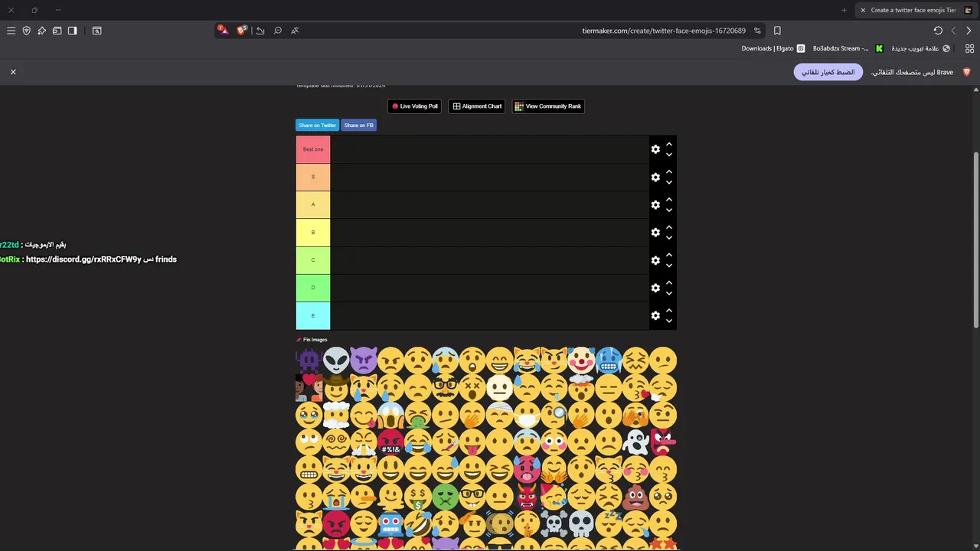Bookmark this page in Brave
The width and height of the screenshot is (980, 551).
click(777, 31)
